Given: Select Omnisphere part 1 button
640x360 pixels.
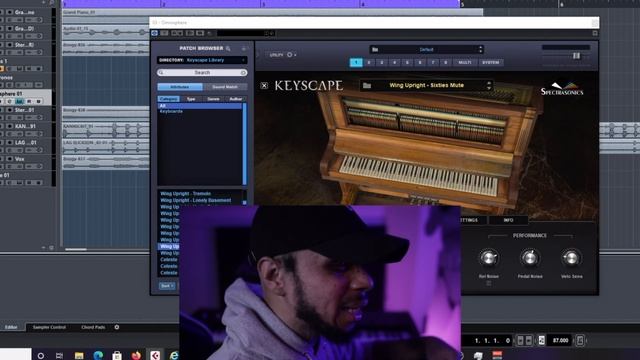Looking at the screenshot, I should coord(356,62).
